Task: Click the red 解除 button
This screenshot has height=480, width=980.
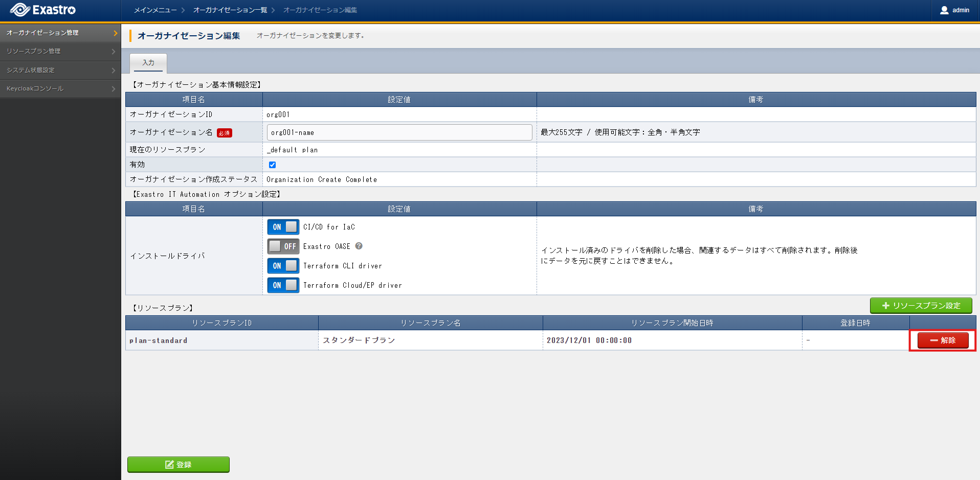Action: point(943,340)
